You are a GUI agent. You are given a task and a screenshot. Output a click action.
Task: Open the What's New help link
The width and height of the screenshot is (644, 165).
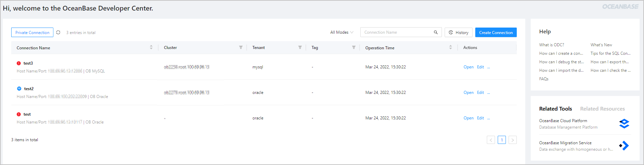coord(601,45)
